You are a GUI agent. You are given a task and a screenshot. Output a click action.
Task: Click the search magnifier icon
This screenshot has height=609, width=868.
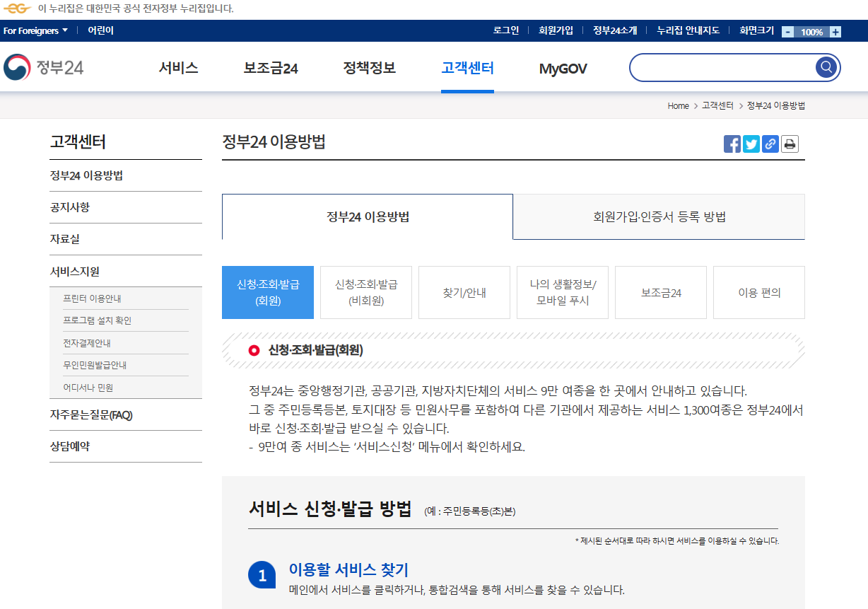[824, 66]
